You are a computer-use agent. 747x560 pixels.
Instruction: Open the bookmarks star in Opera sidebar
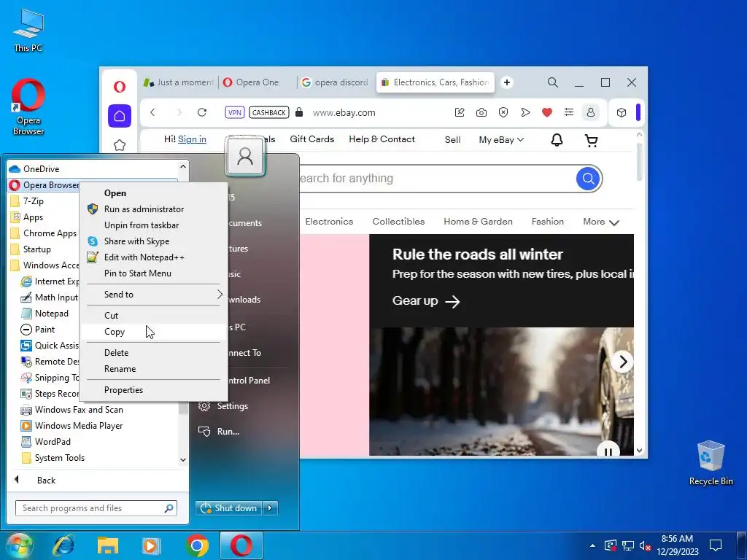tap(120, 145)
